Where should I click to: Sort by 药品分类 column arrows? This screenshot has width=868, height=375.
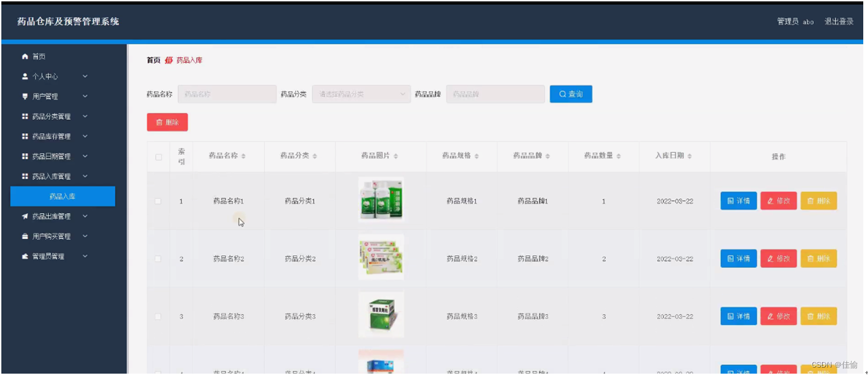point(315,156)
